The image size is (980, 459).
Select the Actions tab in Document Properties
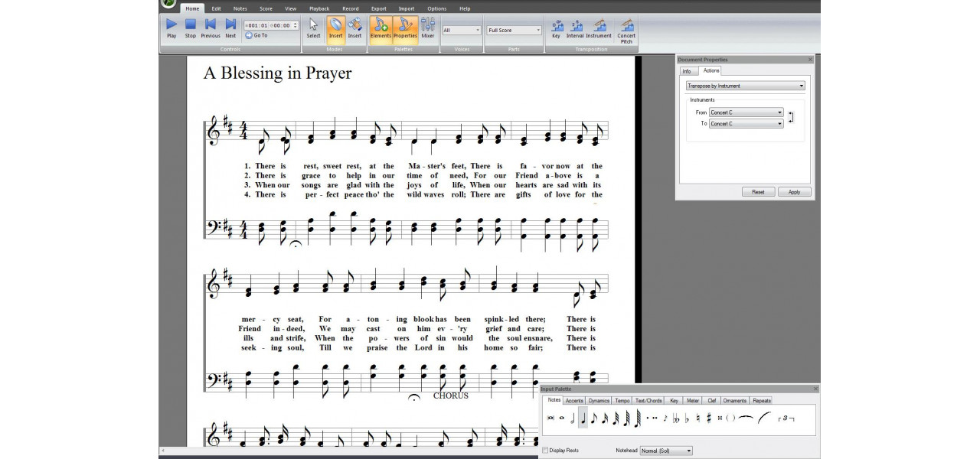(711, 70)
